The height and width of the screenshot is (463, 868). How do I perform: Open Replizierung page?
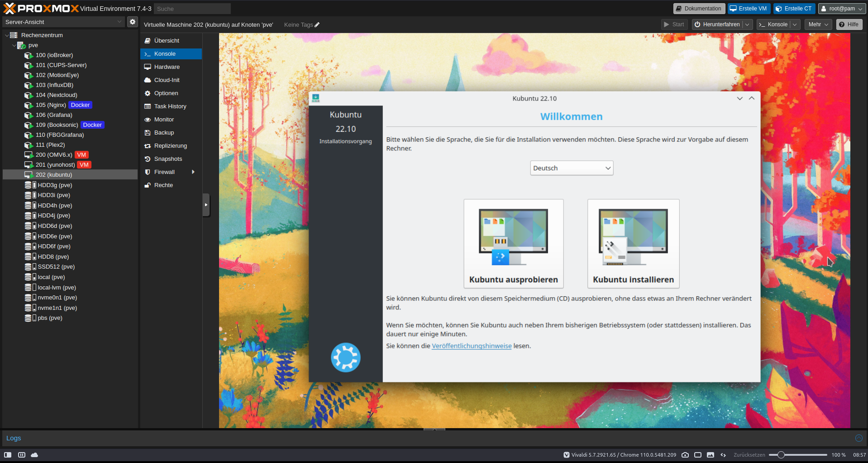tap(171, 146)
